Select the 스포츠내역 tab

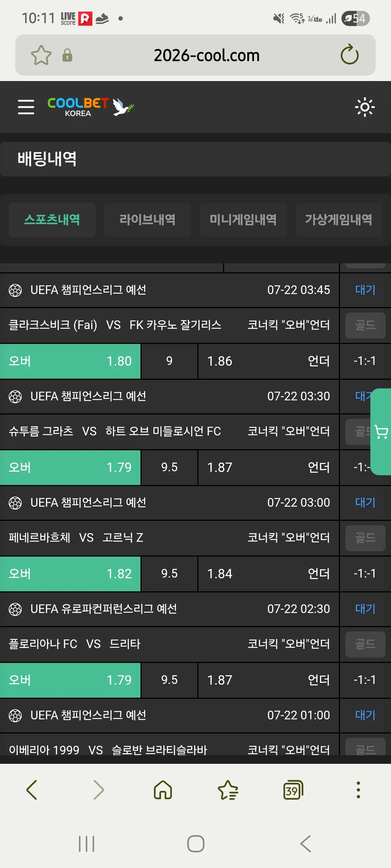tap(52, 220)
